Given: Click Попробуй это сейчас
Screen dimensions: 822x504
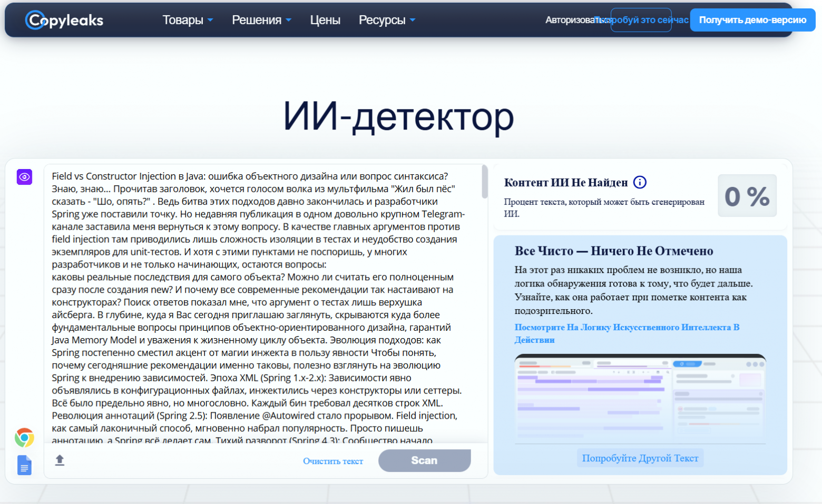Looking at the screenshot, I should 641,19.
